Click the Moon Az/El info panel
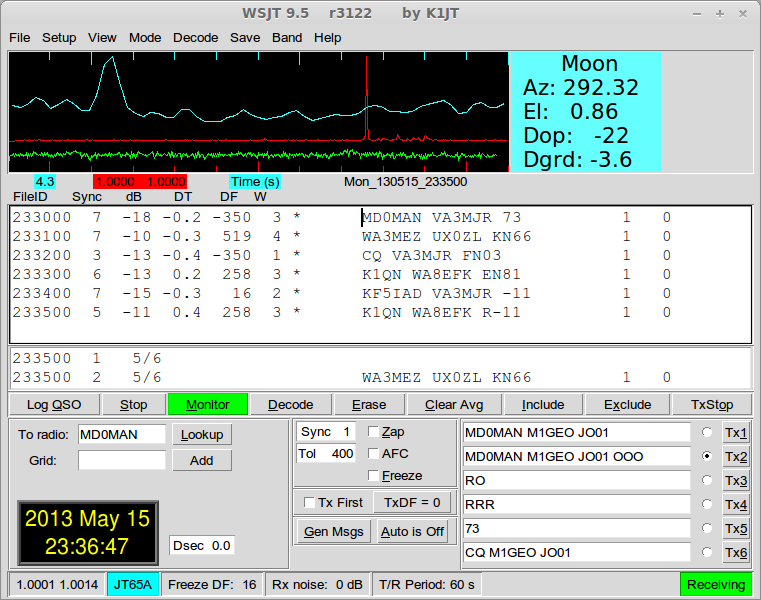Screen dimensions: 761x600 [585, 112]
